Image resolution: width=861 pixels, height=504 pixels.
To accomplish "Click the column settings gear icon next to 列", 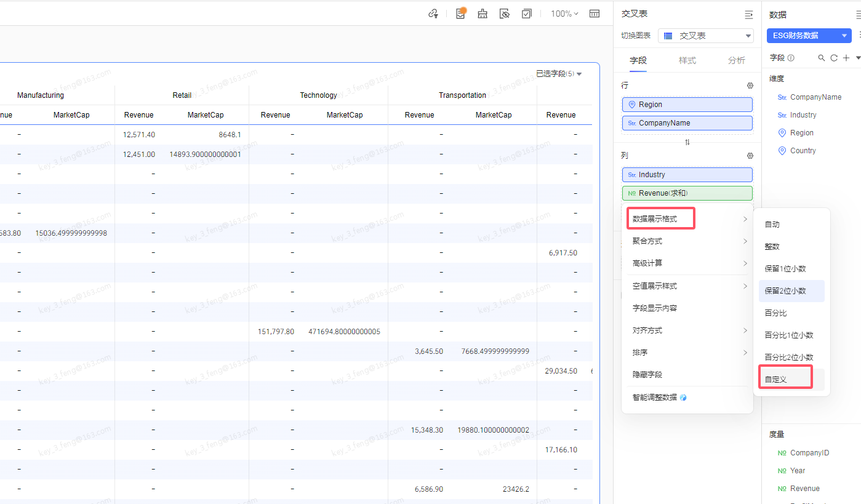I will (x=750, y=156).
